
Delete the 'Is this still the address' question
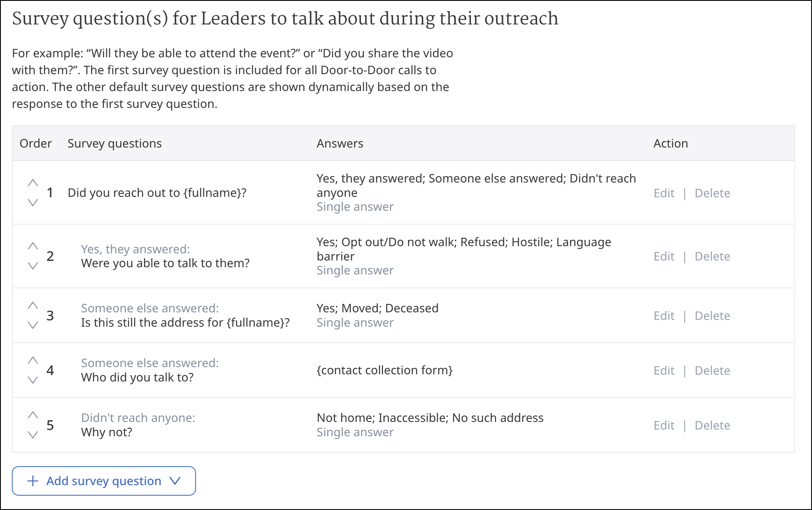(x=712, y=316)
